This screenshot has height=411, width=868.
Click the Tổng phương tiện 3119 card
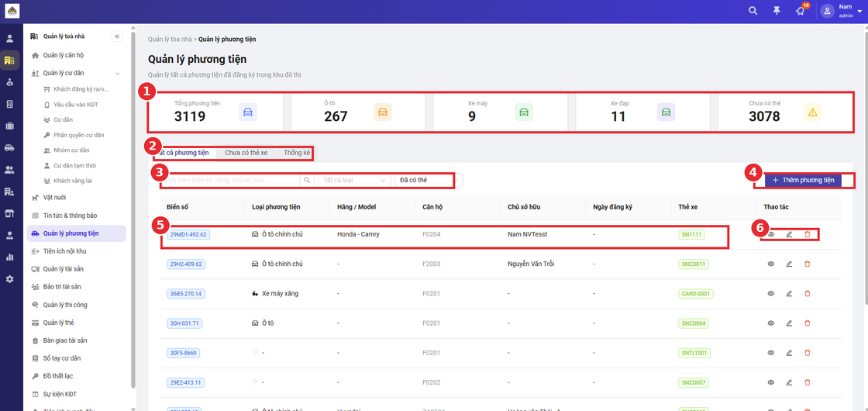click(x=216, y=112)
